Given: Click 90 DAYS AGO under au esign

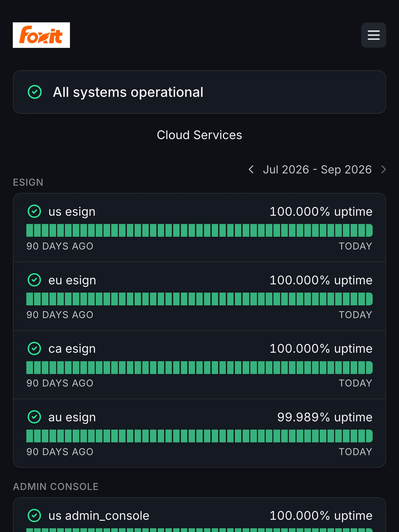Looking at the screenshot, I should point(60,452).
